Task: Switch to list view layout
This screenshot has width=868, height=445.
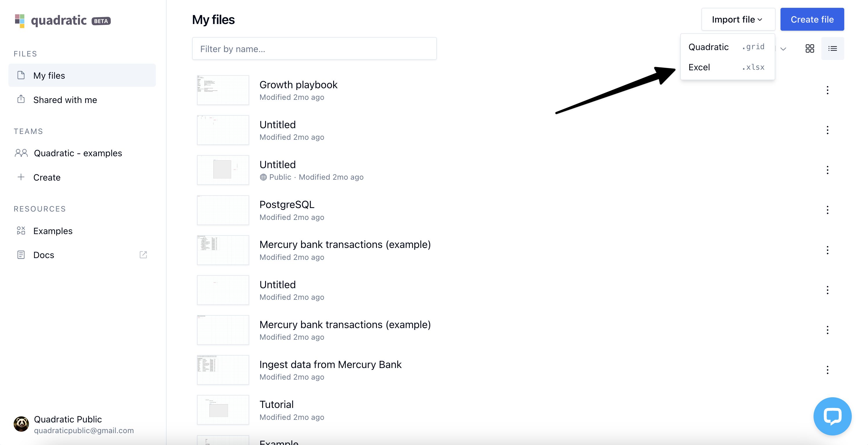Action: click(832, 49)
